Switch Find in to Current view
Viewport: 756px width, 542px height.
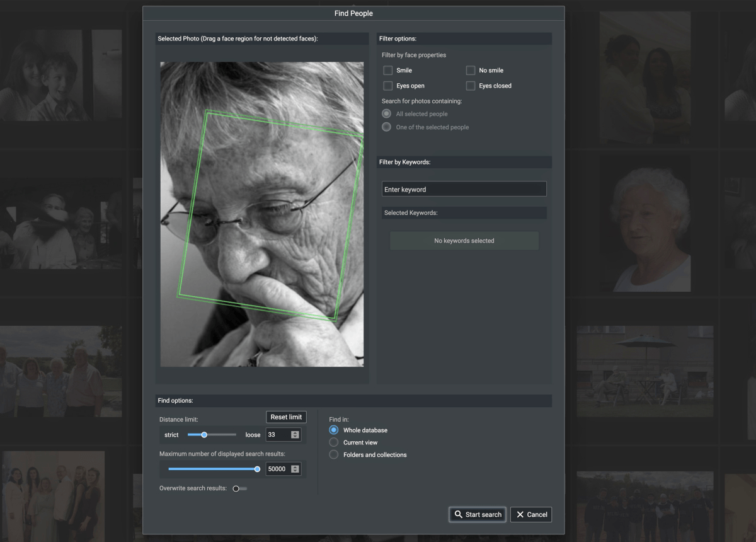tap(333, 442)
